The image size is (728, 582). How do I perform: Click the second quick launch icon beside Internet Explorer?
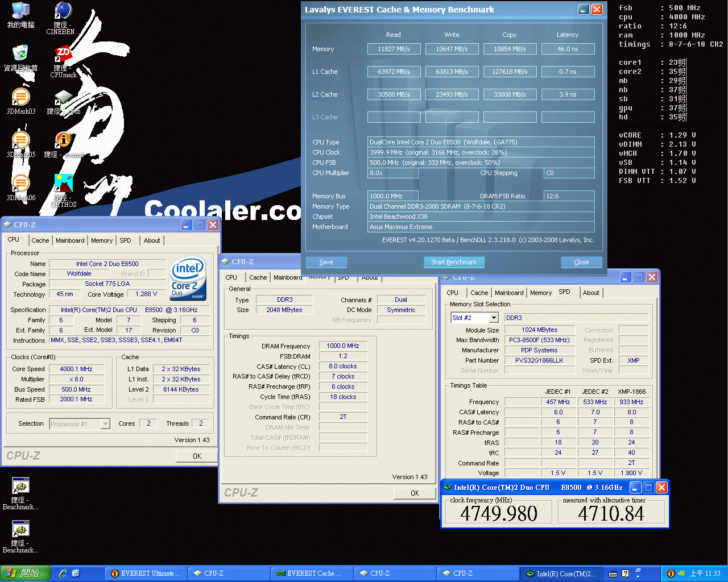coord(76,573)
